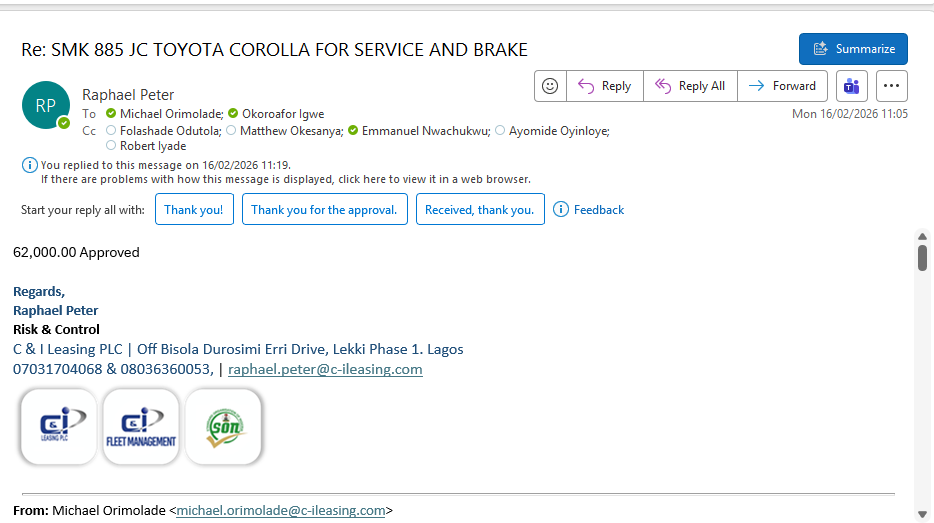Screen dimensions: 934x523
Task: Click the 'Risk & Control' signature line
Action: 57,329
